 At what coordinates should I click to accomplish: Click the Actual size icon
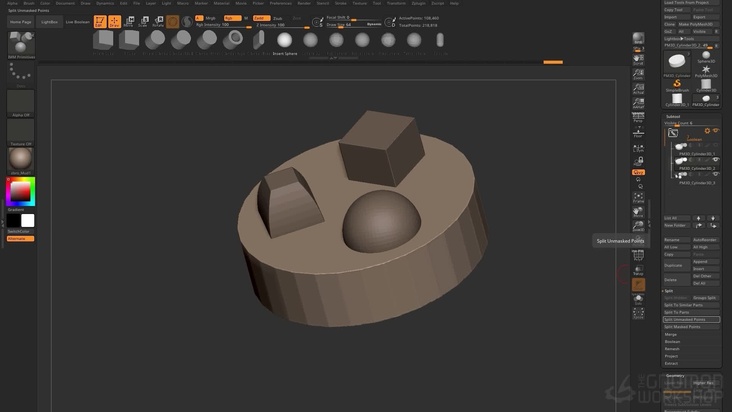coord(638,89)
